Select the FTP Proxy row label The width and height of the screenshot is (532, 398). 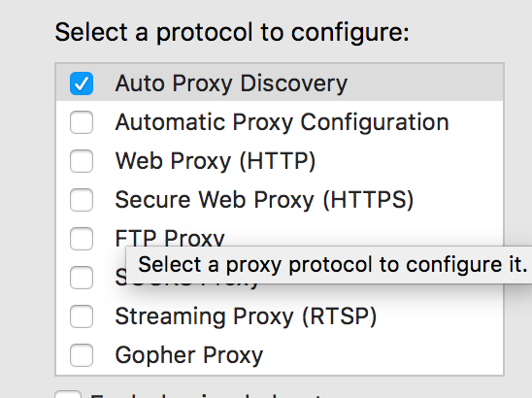[170, 237]
